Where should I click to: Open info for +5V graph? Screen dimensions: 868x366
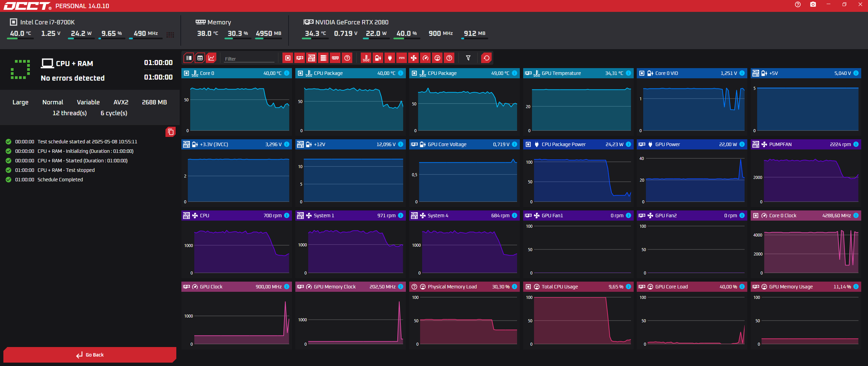tap(856, 73)
